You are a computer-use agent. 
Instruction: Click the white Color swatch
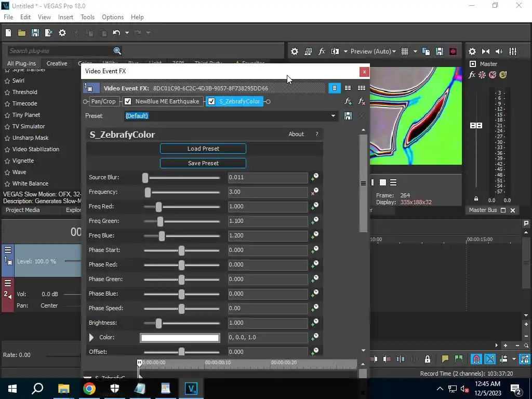tap(180, 338)
